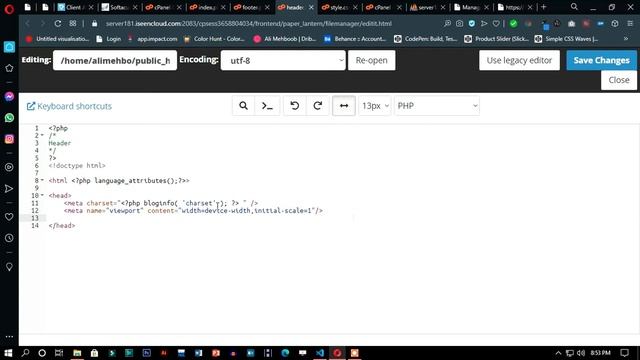Viewport: 640px width, 360px height.
Task: Toggle line wrap with the arrows icon
Action: coord(344,106)
